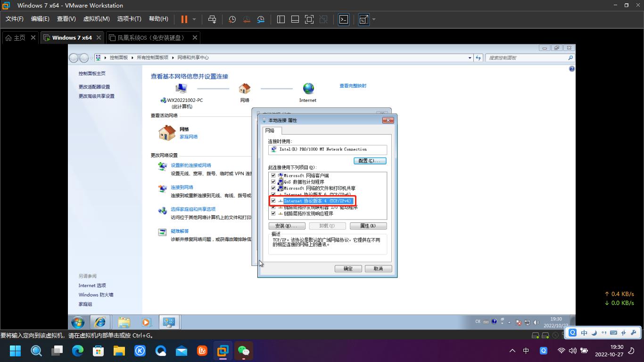Click the moon icon on input bar
Screen dimensions: 644x362
click(x=594, y=333)
